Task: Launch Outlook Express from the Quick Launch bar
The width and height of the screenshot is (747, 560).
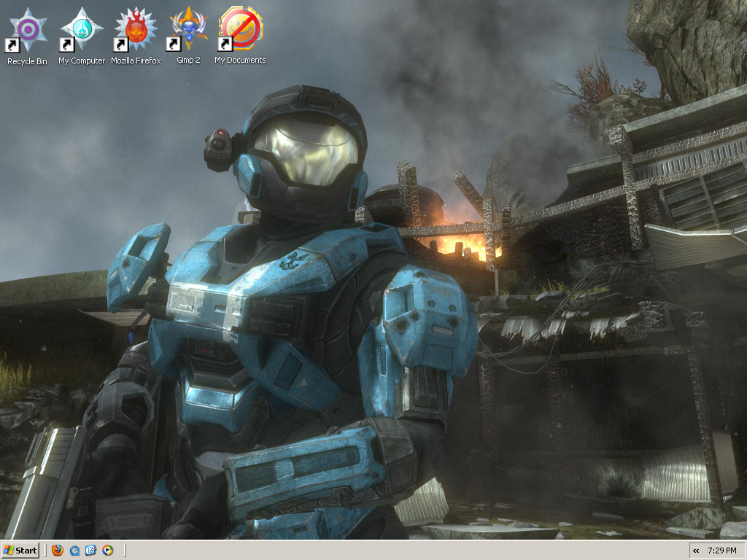Action: [90, 551]
